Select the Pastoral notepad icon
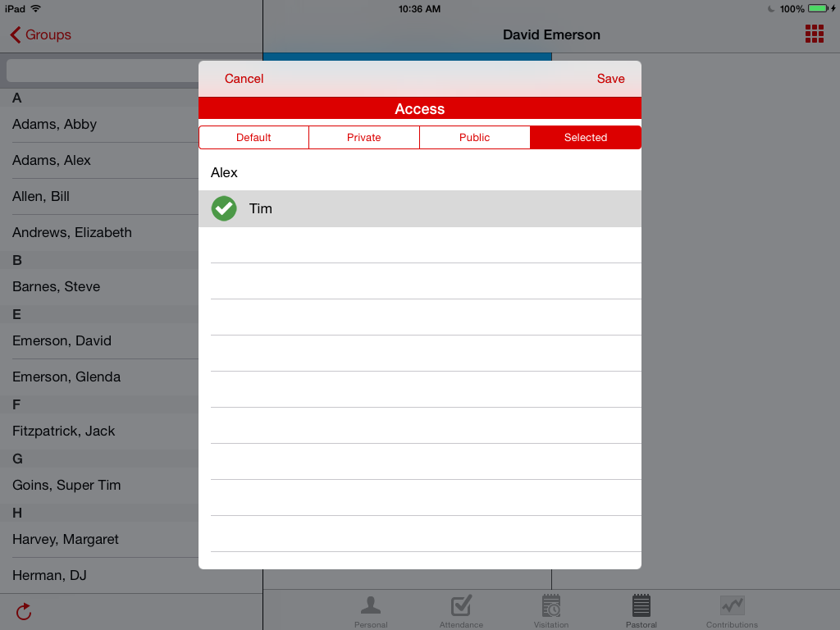Viewport: 840px width, 630px height. tap(641, 606)
